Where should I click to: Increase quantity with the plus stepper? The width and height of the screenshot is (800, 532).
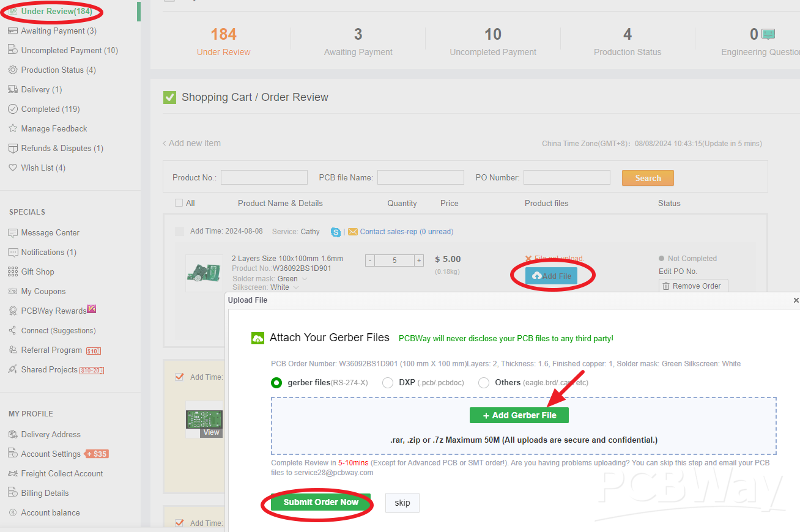tap(419, 260)
